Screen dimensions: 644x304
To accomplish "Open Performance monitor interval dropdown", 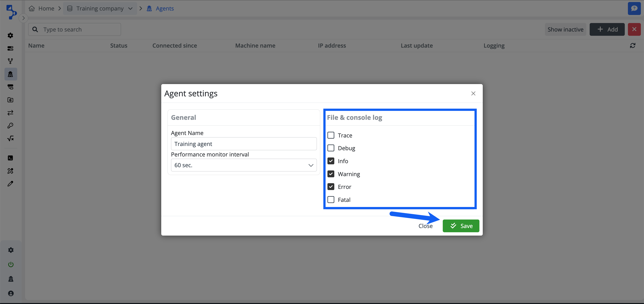I will [244, 165].
